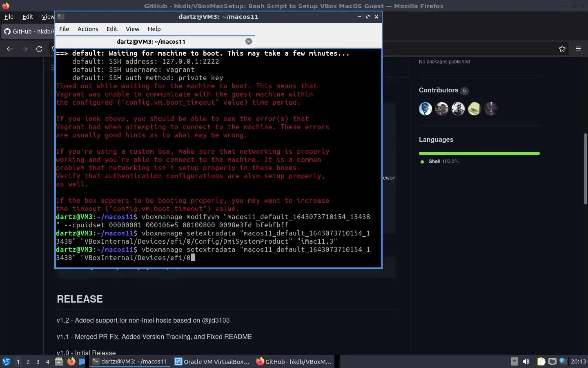The width and height of the screenshot is (588, 368).
Task: Go back in the Firefox toolbar
Action: (10, 49)
